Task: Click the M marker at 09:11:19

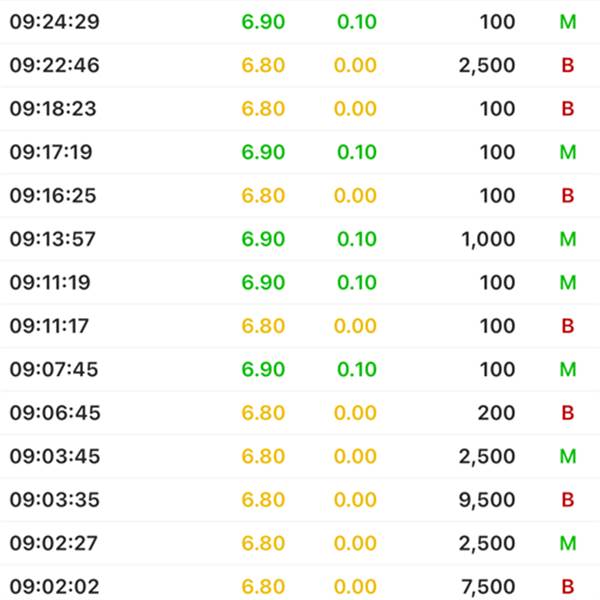Action: click(x=567, y=282)
